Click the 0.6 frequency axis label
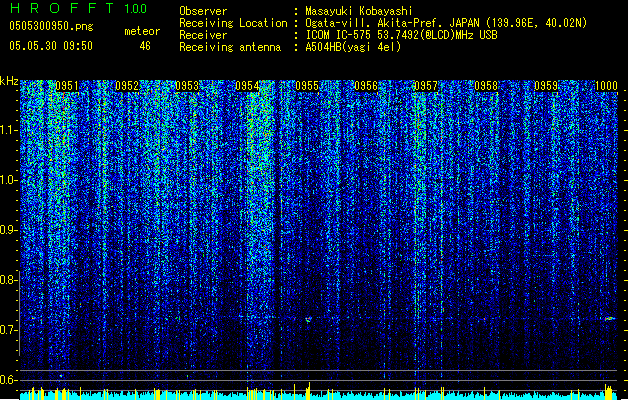629x400 pixels. (8, 380)
